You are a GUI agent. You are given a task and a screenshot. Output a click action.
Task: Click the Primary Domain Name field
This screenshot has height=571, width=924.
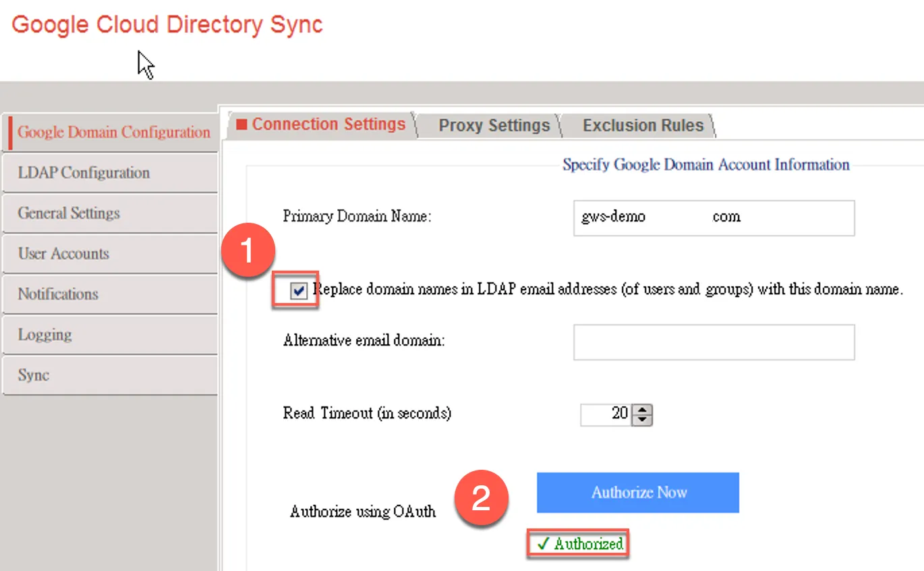pyautogui.click(x=714, y=217)
